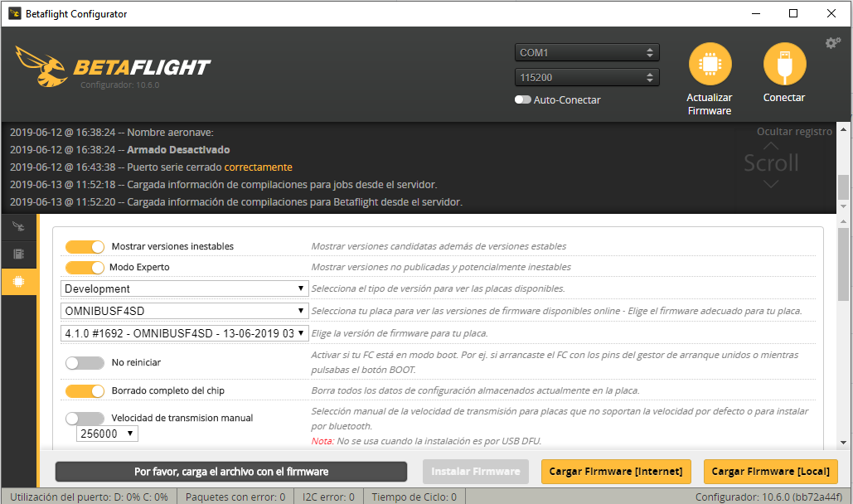Screen dimensions: 853x504
Task: Click the Conectar USB icon
Action: click(783, 64)
